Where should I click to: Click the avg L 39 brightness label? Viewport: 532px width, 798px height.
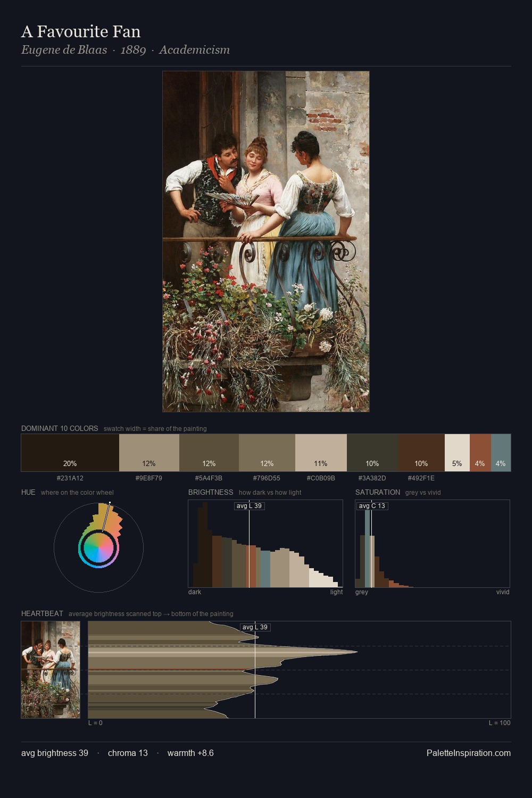[x=250, y=506]
